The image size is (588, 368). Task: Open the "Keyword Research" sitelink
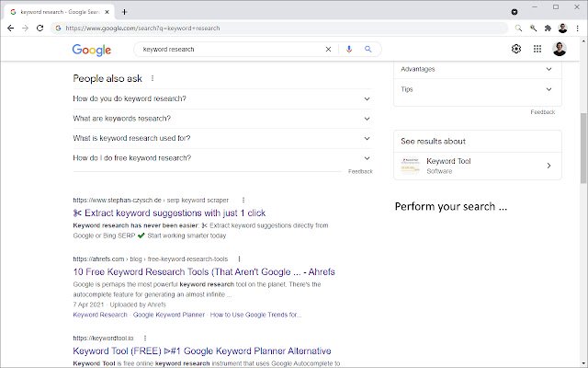tap(100, 315)
